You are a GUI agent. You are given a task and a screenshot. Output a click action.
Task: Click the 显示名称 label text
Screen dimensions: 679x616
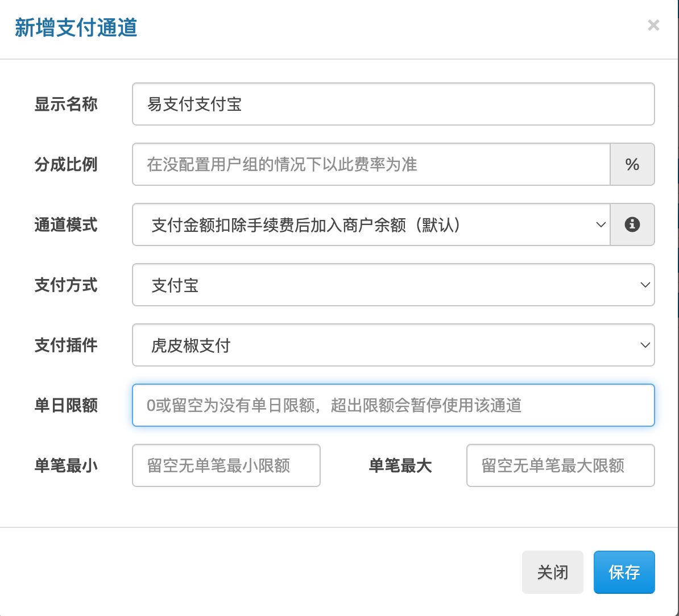pos(66,104)
